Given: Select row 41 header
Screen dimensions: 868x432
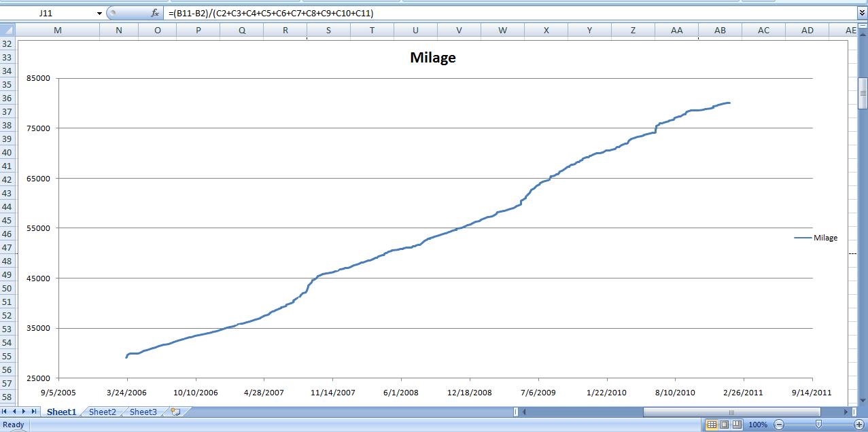Looking at the screenshot, I should pyautogui.click(x=7, y=166).
